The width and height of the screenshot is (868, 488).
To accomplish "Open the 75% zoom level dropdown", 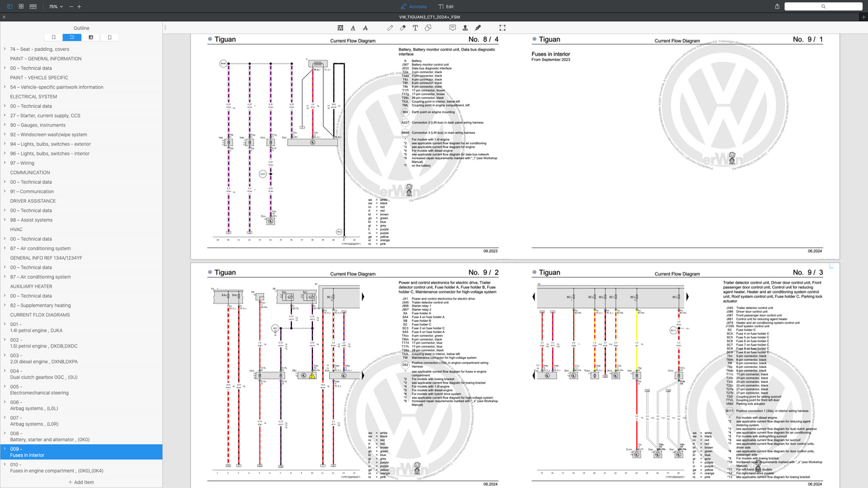I will (55, 7).
